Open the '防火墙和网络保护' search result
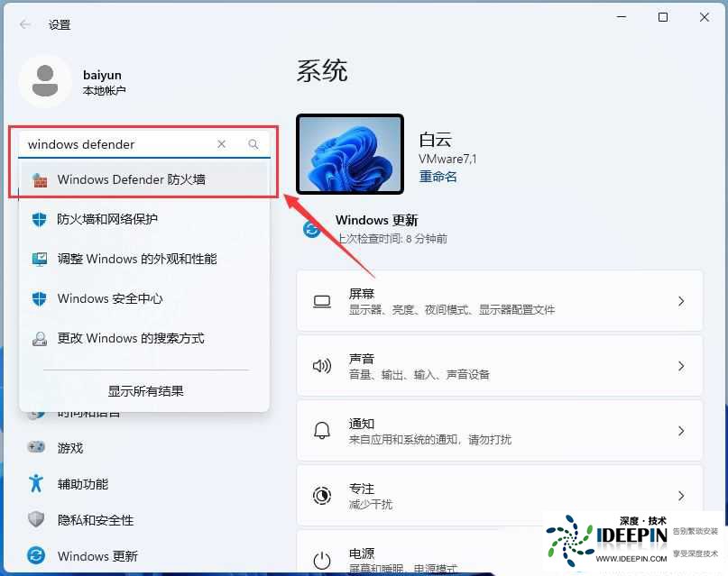The width and height of the screenshot is (728, 576). coord(144,219)
